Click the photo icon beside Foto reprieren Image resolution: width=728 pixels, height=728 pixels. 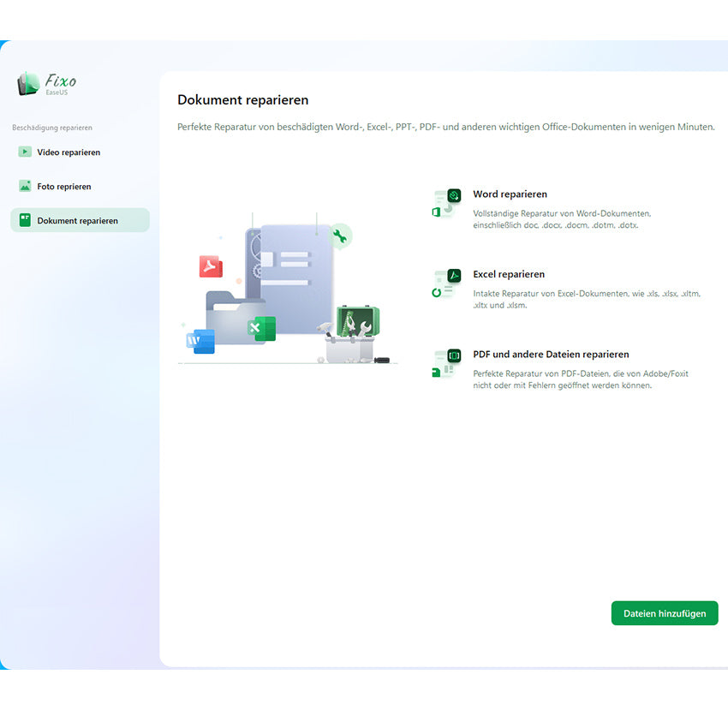[x=25, y=186]
